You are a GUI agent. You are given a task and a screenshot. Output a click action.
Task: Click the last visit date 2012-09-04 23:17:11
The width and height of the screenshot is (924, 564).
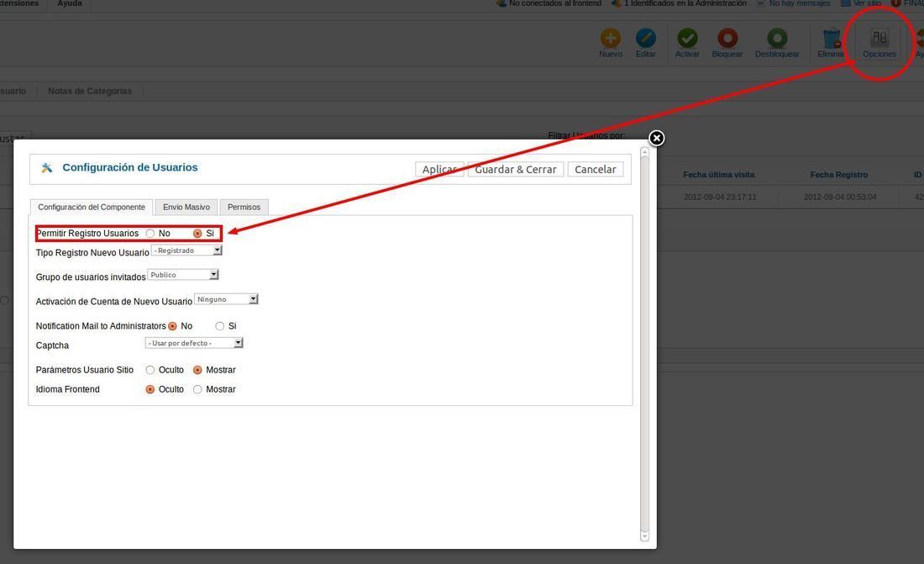tap(720, 197)
